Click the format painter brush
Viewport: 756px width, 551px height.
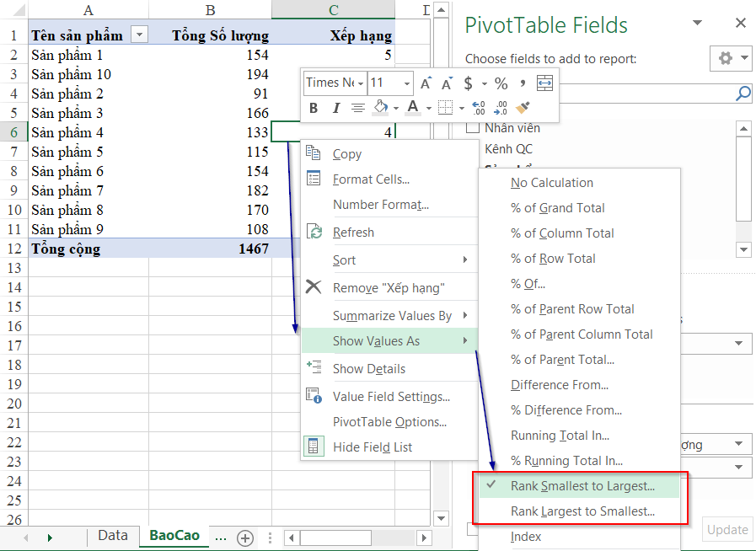coord(523,108)
